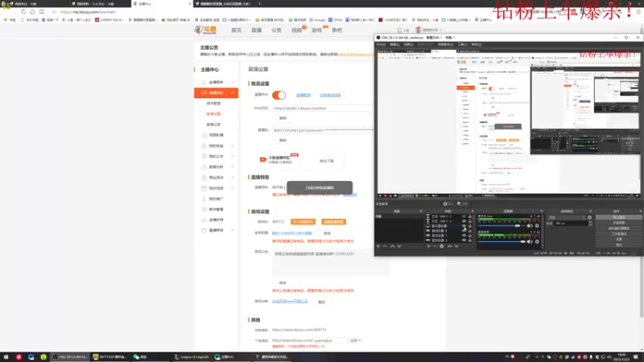Reload the page in the browser toolbar
Screen dimensions: 644x362
click(x=23, y=12)
